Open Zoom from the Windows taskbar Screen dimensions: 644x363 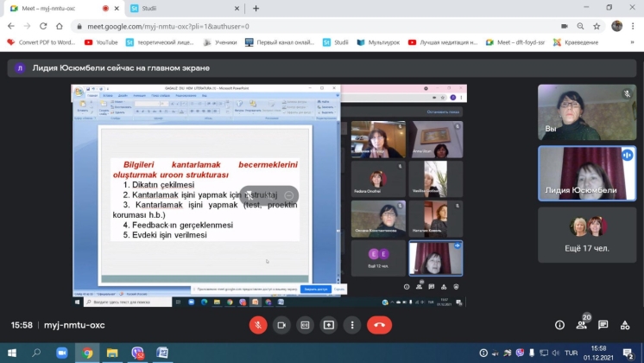click(61, 353)
